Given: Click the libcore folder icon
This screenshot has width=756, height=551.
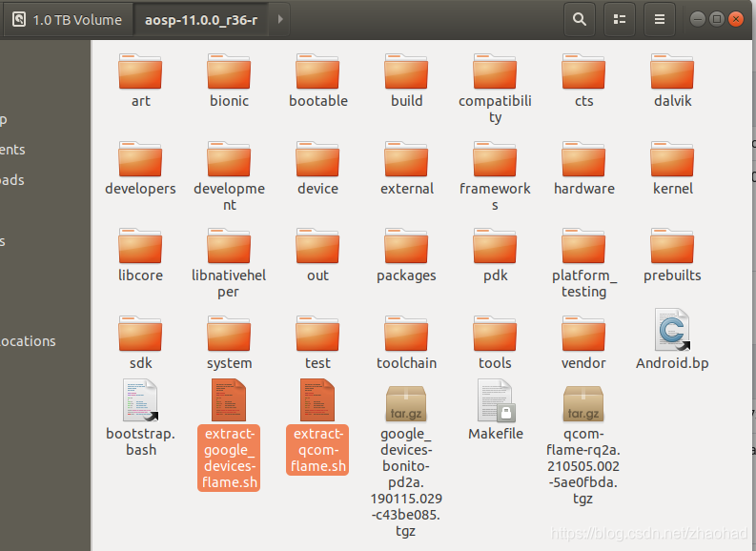Looking at the screenshot, I should [140, 246].
